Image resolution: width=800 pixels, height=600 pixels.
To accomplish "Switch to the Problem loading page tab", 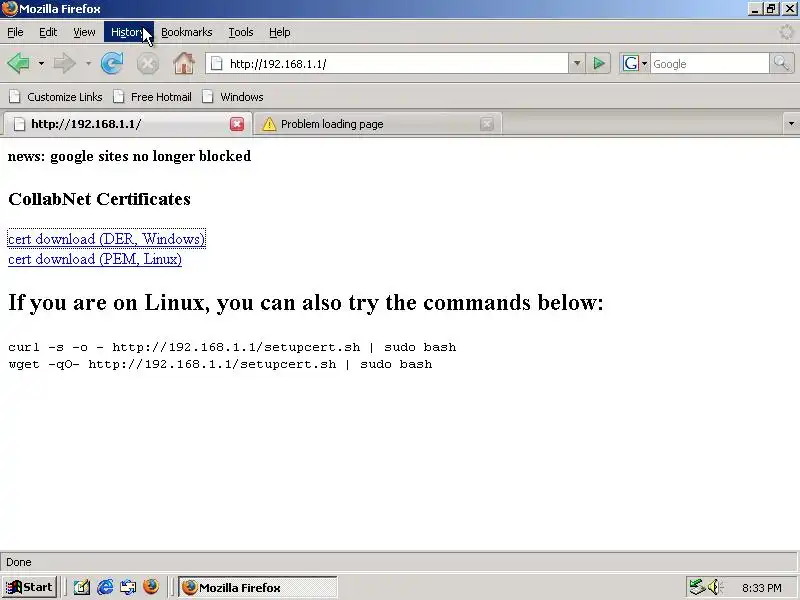I will click(x=378, y=124).
